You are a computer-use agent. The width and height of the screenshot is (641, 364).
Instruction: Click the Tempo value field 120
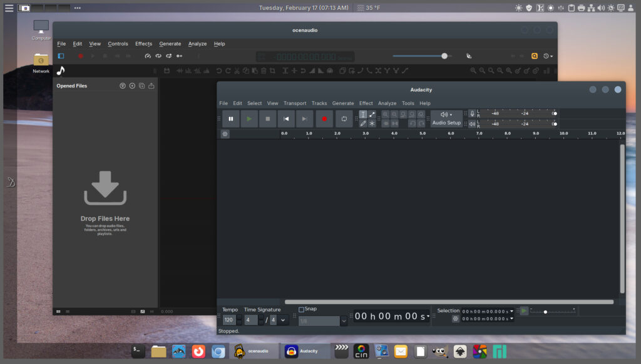pos(229,320)
